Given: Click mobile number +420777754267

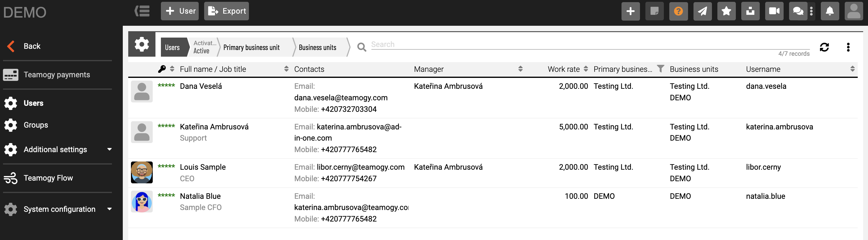Looking at the screenshot, I should 349,178.
